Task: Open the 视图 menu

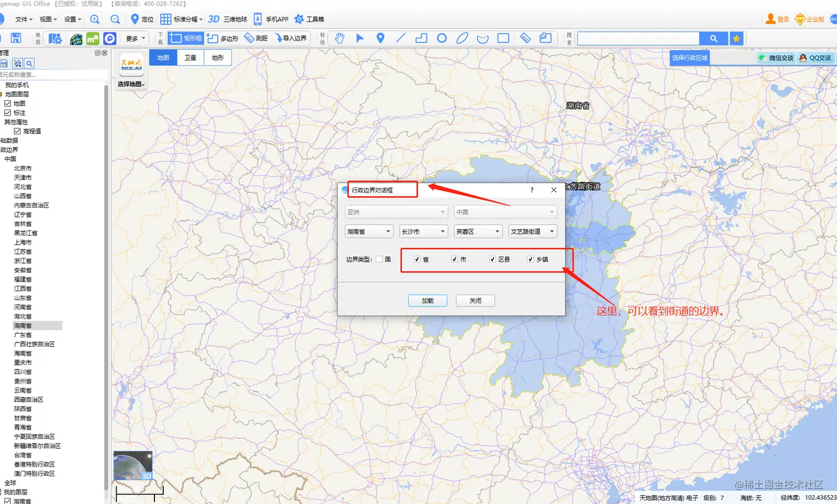Action: (48, 19)
